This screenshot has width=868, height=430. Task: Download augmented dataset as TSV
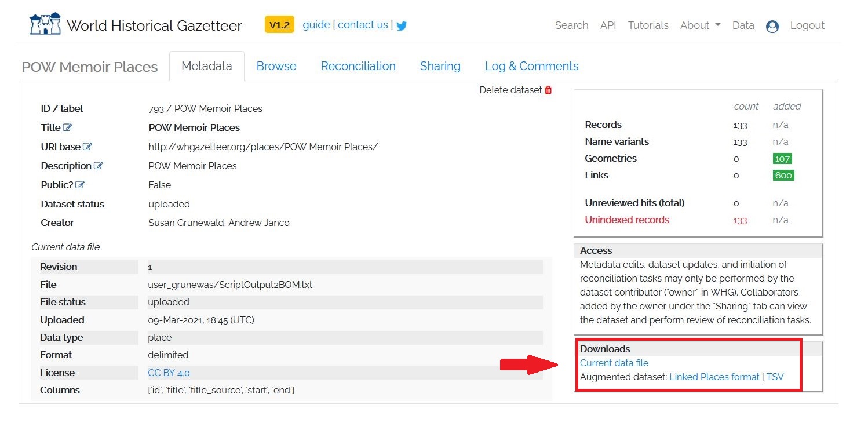tap(775, 377)
